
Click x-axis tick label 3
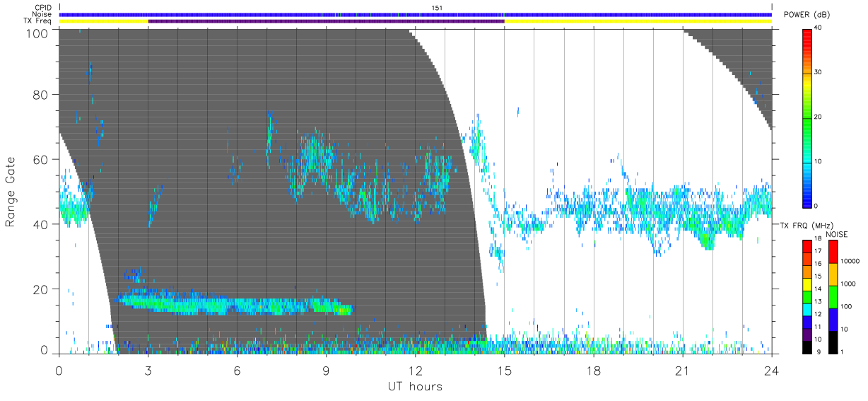point(148,370)
